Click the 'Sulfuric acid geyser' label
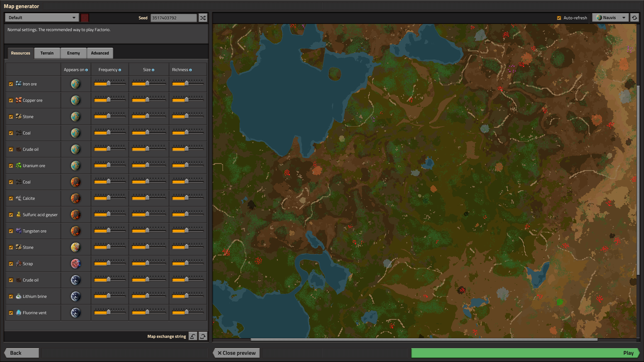This screenshot has width=644, height=362. click(40, 215)
